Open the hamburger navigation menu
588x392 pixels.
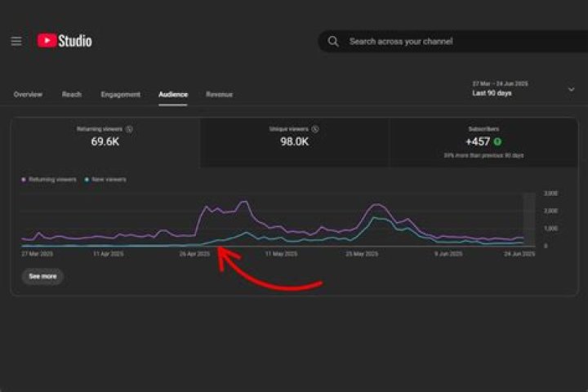16,42
